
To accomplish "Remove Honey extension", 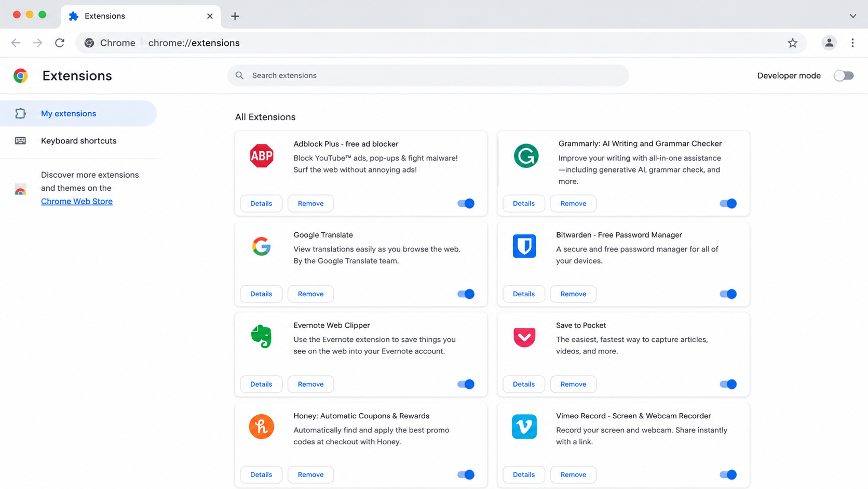I will (x=310, y=475).
